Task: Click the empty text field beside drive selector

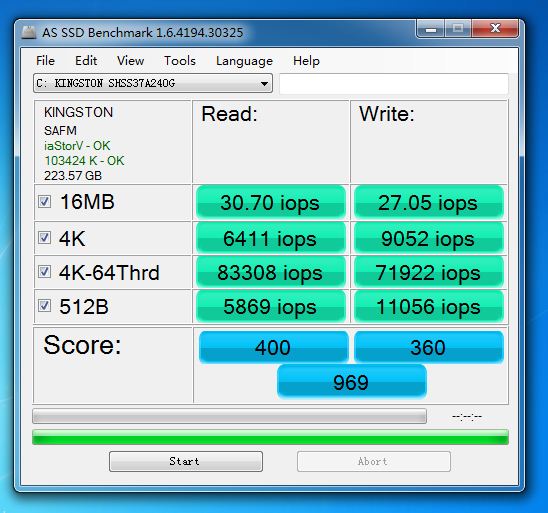Action: point(394,83)
